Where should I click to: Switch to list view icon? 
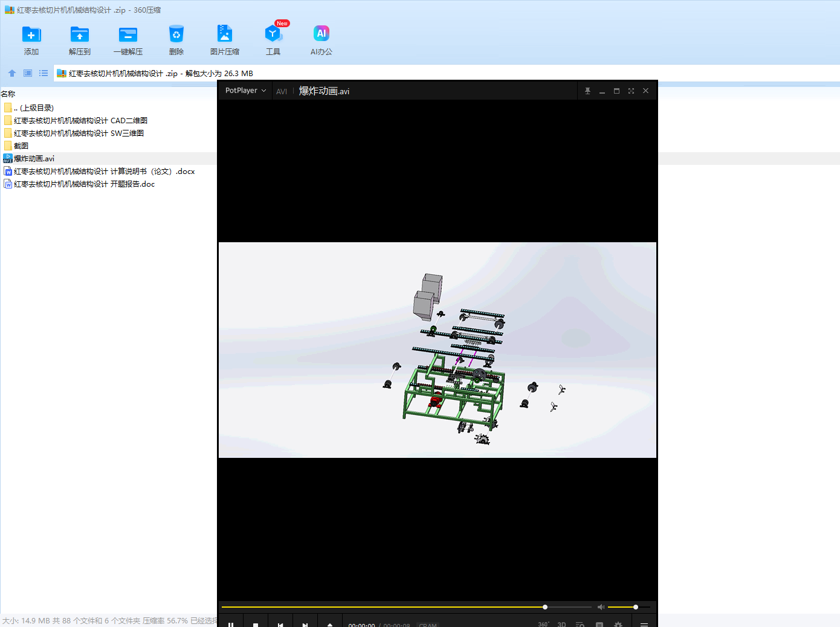44,73
